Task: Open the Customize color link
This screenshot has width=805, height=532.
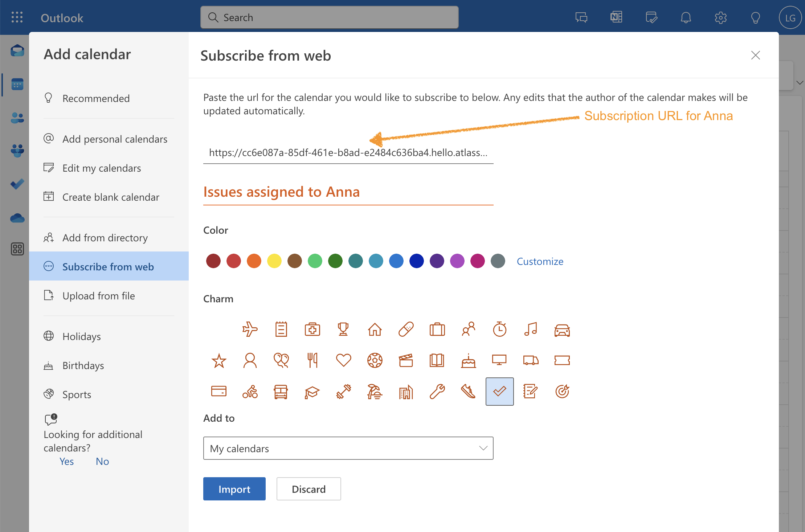Action: tap(540, 261)
